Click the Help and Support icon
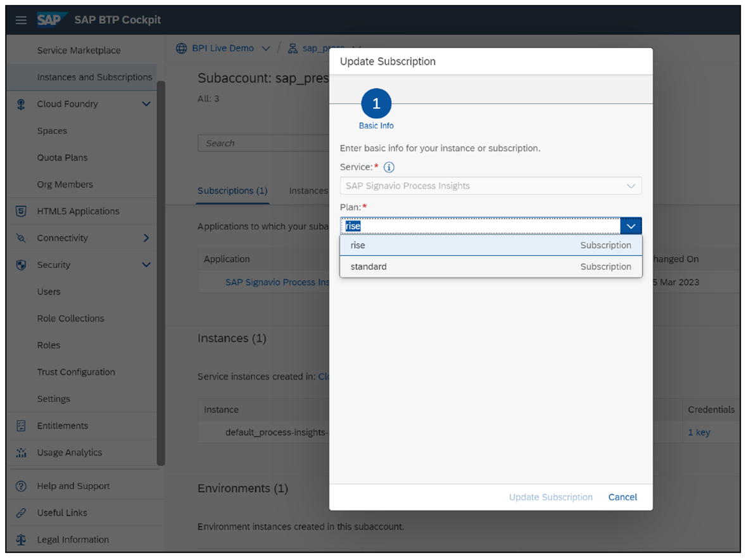The width and height of the screenshot is (746, 560). (x=21, y=487)
